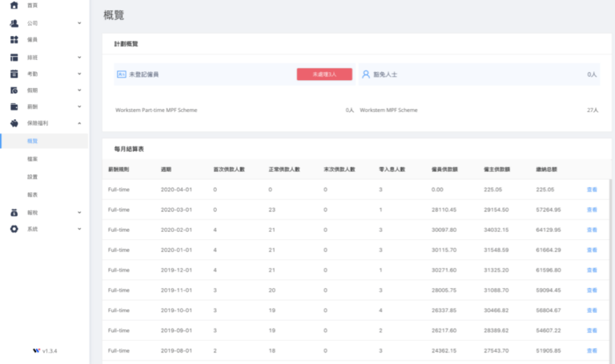615x364 pixels.
Task: Expand the 系統 menu chevron
Action: pos(79,229)
